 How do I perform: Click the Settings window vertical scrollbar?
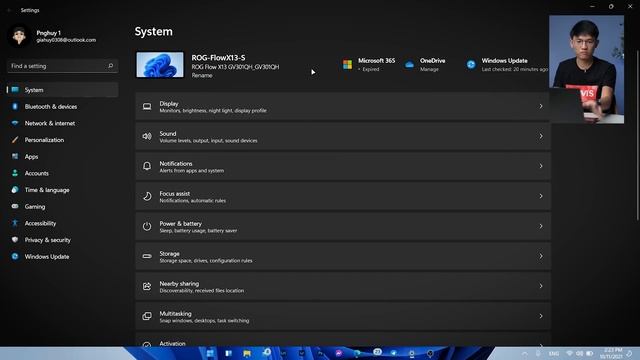click(x=637, y=135)
